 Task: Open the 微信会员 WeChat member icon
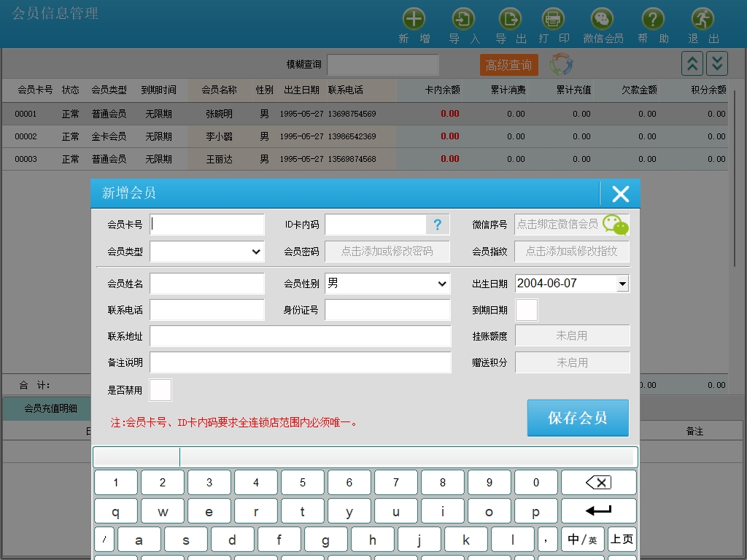click(603, 19)
